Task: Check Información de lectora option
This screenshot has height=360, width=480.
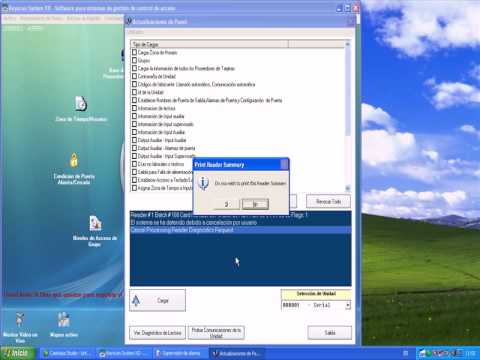Action: click(134, 108)
